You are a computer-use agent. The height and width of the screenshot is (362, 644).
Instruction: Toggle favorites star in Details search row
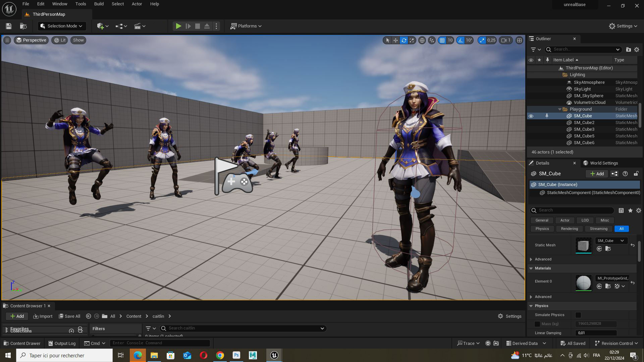point(630,210)
